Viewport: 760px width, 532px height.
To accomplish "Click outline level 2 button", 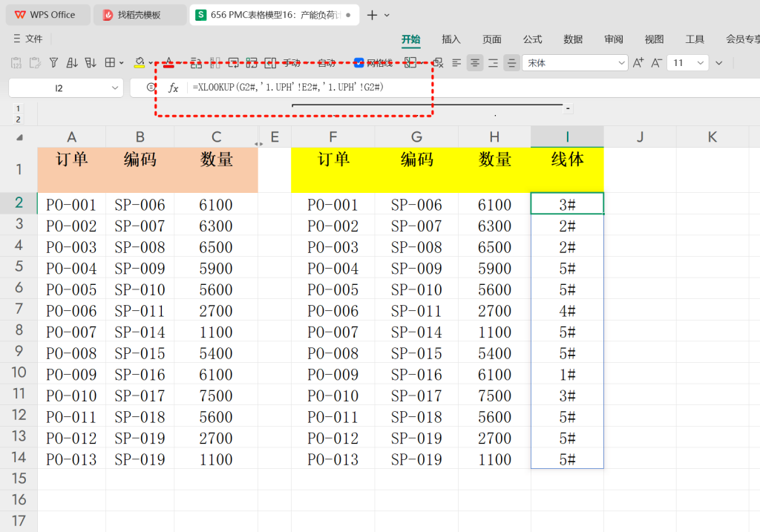I will coord(18,119).
